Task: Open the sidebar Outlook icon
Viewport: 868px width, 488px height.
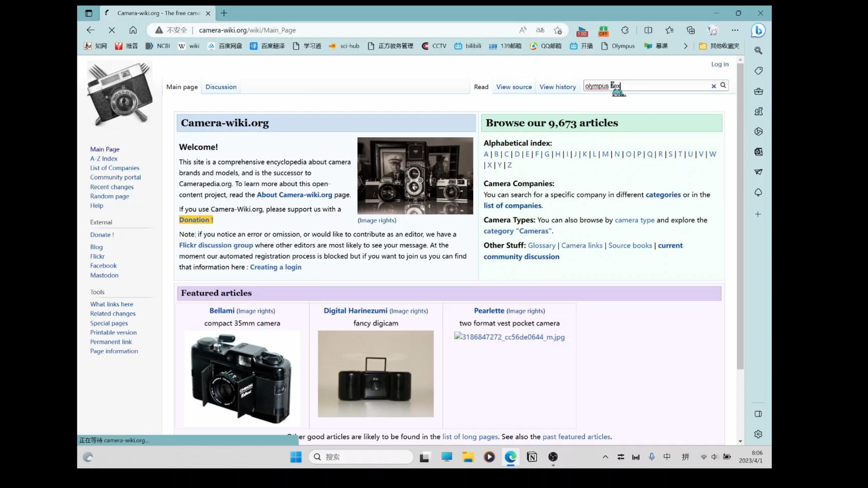Action: coord(759,152)
